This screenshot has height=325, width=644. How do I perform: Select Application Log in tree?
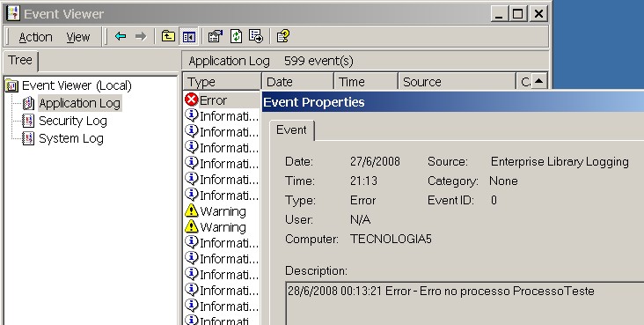80,103
